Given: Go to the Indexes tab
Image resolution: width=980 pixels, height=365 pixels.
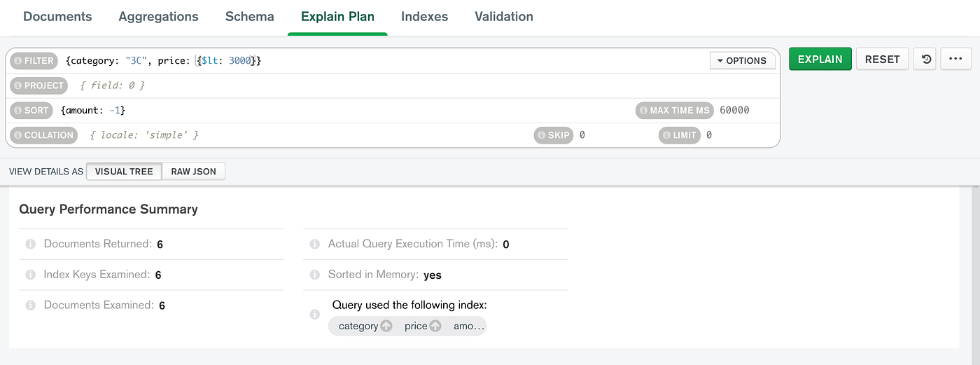Looking at the screenshot, I should tap(424, 17).
